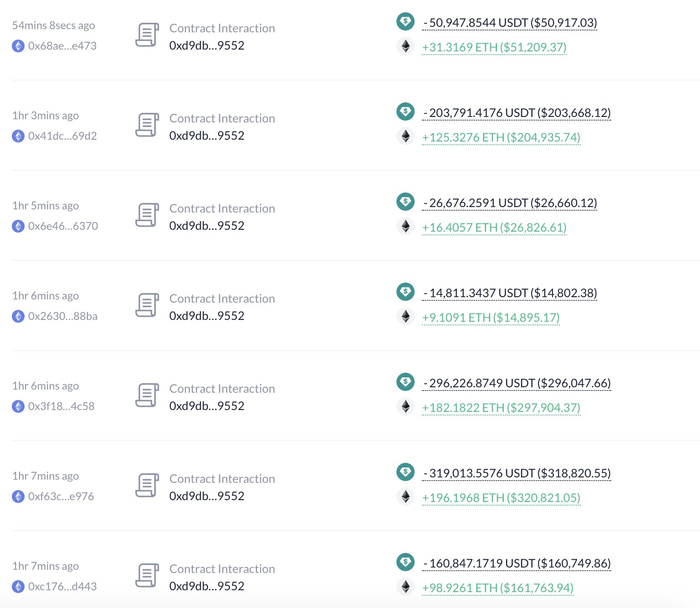The image size is (700, 608).
Task: Click the ETH token icon beside +16.4057 ETH
Action: tap(406, 226)
